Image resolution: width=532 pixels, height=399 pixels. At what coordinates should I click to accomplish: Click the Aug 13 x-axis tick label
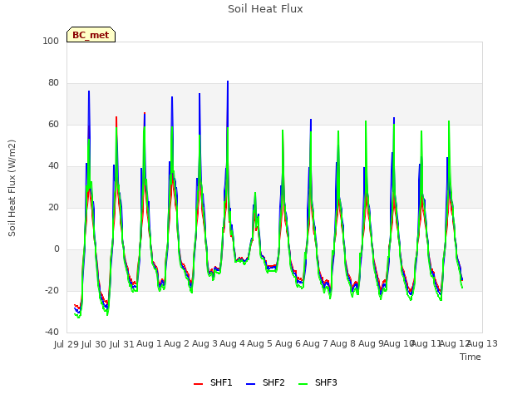click(482, 343)
